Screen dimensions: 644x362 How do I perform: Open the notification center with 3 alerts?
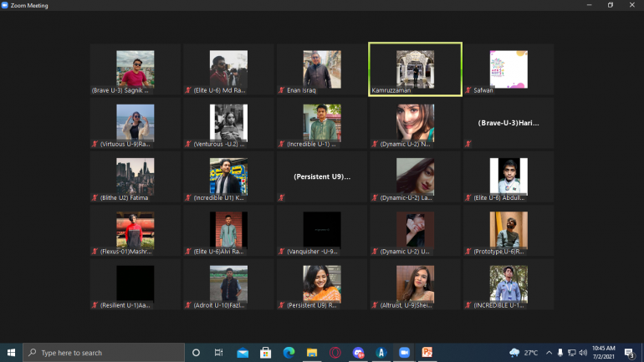click(x=629, y=353)
